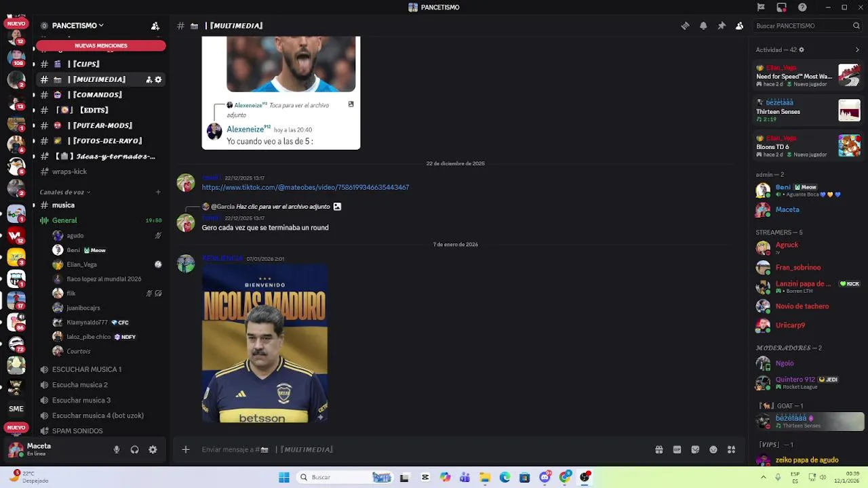Viewport: 868px width, 488px height.
Task: Open the FOTOS-DEL-RAYO channel
Action: (100, 141)
